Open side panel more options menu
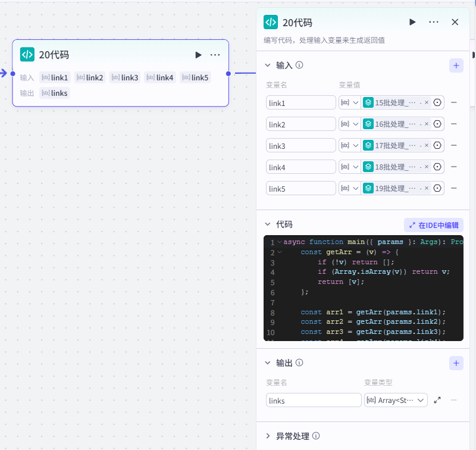The width and height of the screenshot is (476, 450). pos(434,22)
